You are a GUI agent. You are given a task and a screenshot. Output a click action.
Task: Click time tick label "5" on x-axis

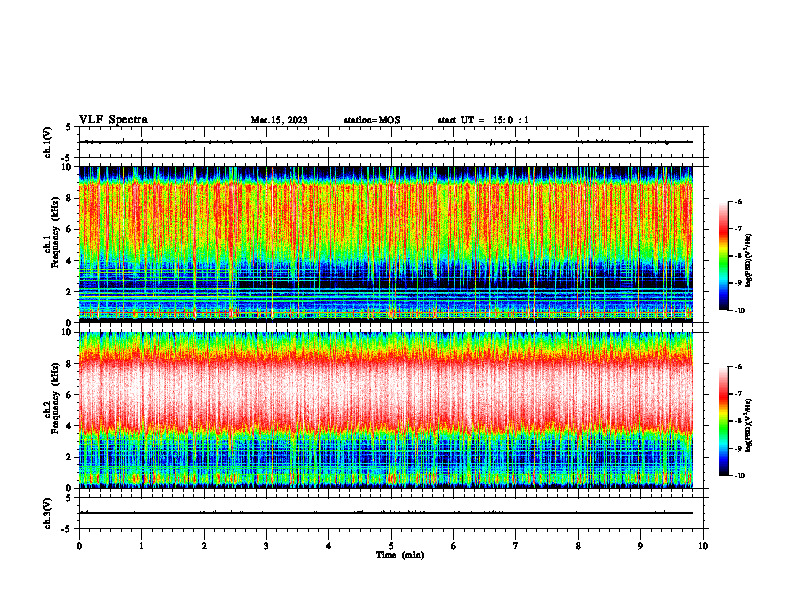[x=391, y=546]
